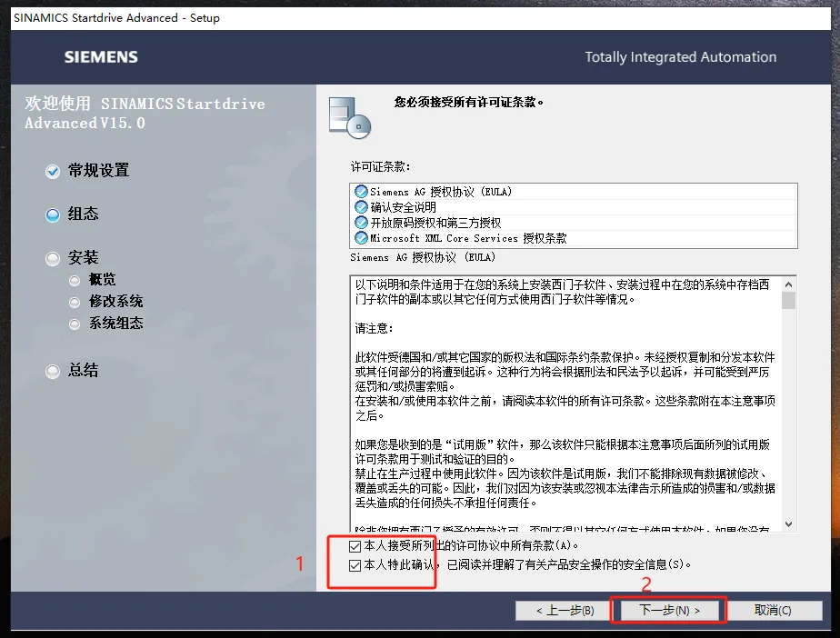Select the 开放原码授权和第三方授权 entry
Screen dimensions: 840x638
(574, 223)
